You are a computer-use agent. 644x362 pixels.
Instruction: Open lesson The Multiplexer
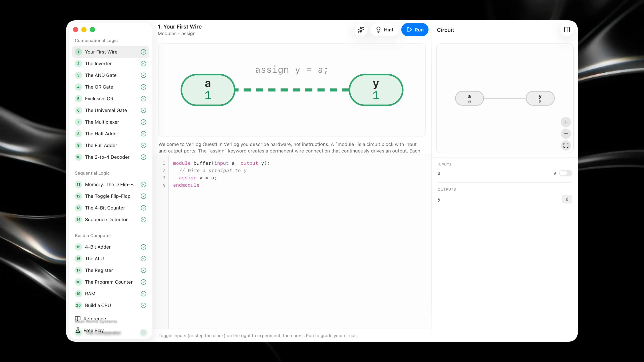pos(110,122)
